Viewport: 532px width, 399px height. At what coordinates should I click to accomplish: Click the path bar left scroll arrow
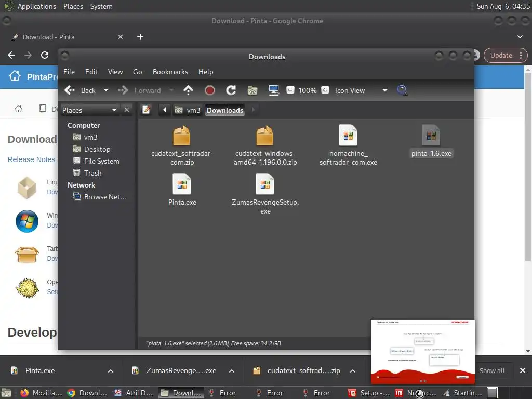tap(165, 110)
